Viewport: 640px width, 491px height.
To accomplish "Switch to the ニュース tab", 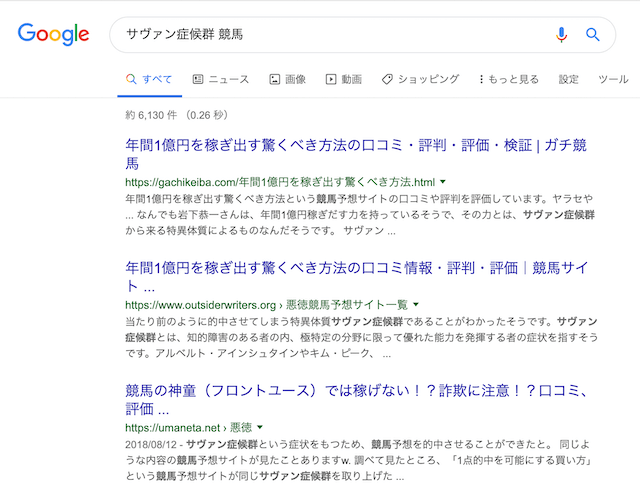I will pyautogui.click(x=221, y=79).
